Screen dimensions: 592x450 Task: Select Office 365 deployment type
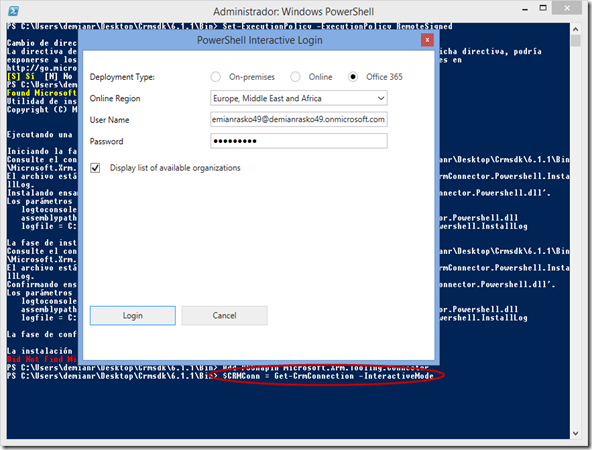tap(353, 77)
